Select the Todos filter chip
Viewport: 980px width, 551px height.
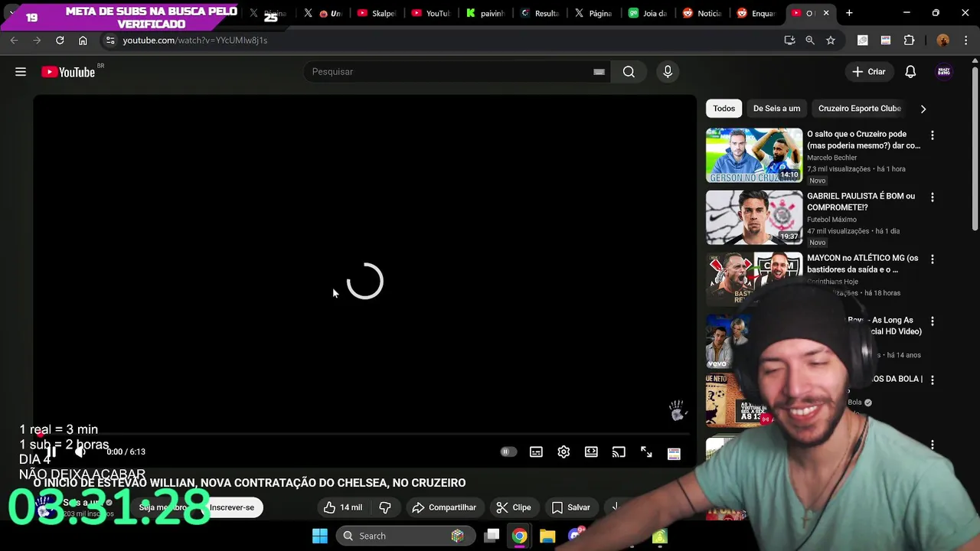(x=724, y=109)
